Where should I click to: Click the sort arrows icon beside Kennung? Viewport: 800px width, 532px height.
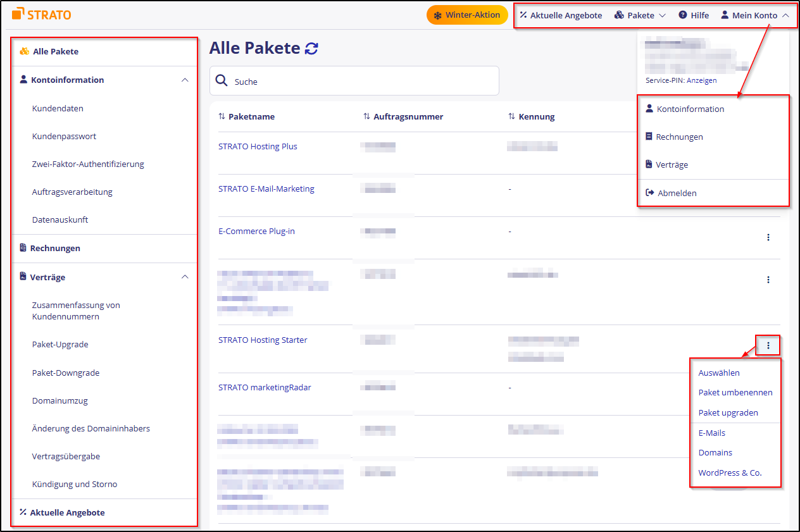(511, 116)
